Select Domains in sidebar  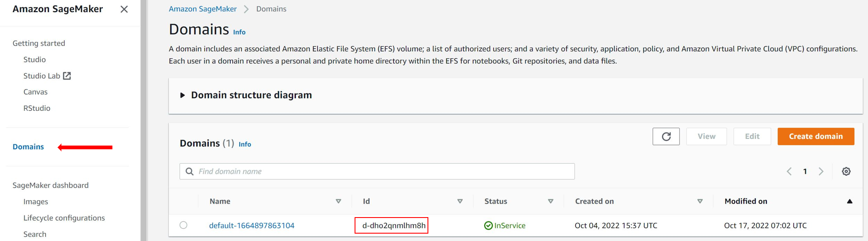click(28, 147)
